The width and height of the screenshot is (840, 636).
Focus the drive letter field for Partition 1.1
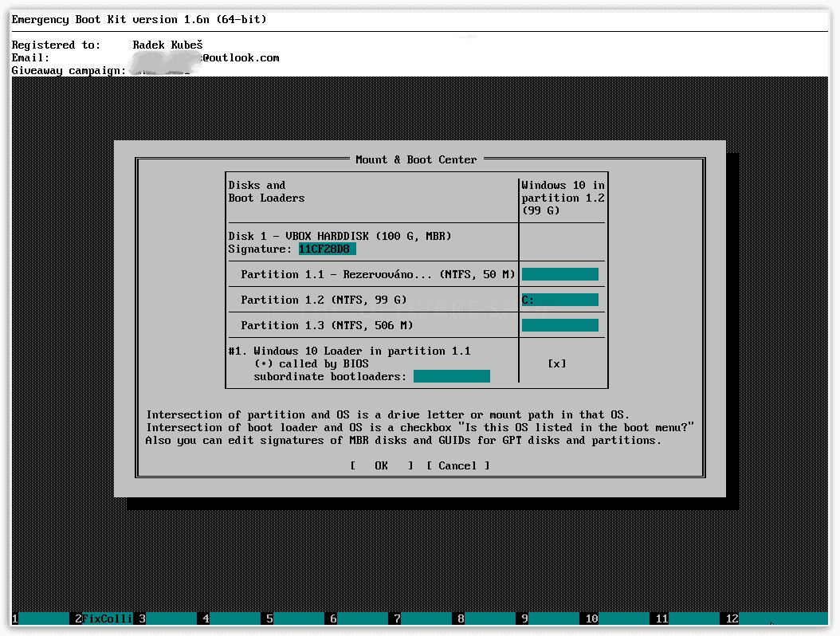[559, 274]
